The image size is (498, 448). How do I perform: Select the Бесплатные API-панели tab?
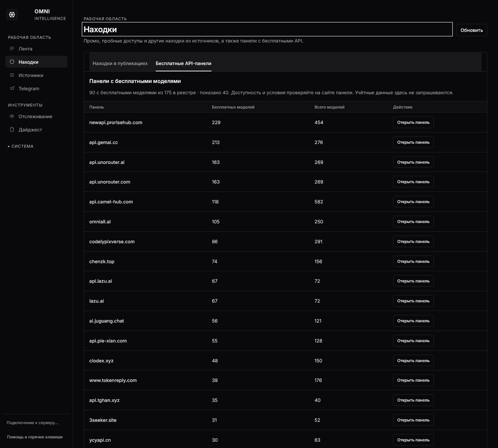[184, 63]
